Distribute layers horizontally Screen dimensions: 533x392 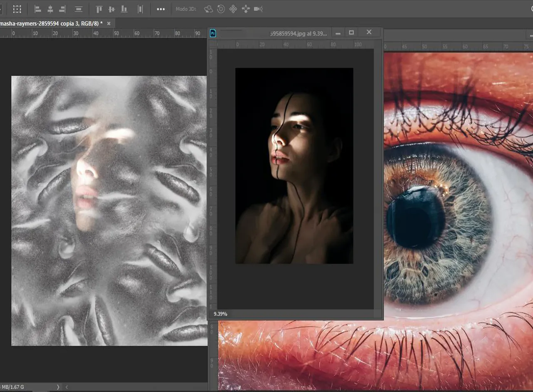140,9
